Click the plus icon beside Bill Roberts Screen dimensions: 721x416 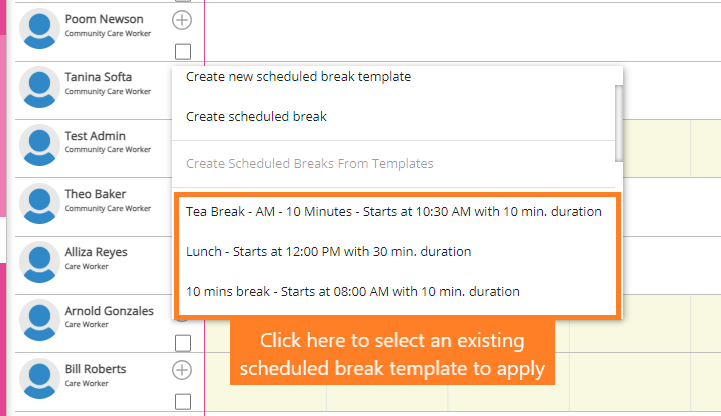coord(182,370)
